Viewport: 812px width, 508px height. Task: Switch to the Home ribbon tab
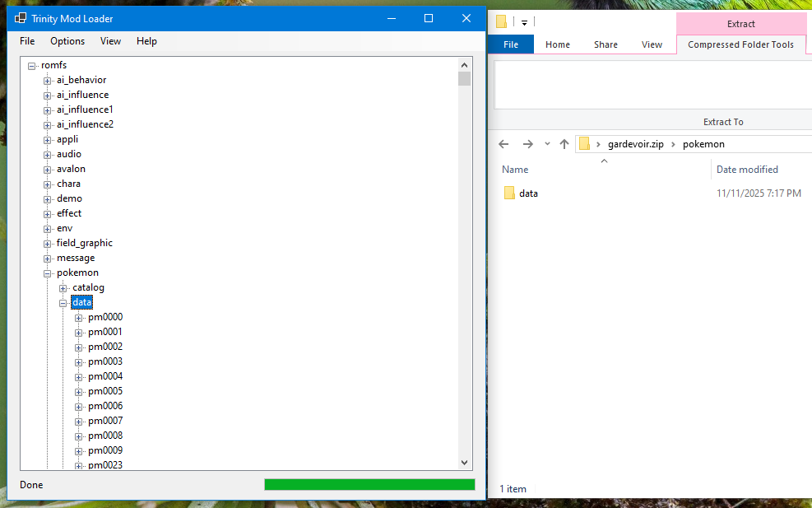(x=557, y=44)
